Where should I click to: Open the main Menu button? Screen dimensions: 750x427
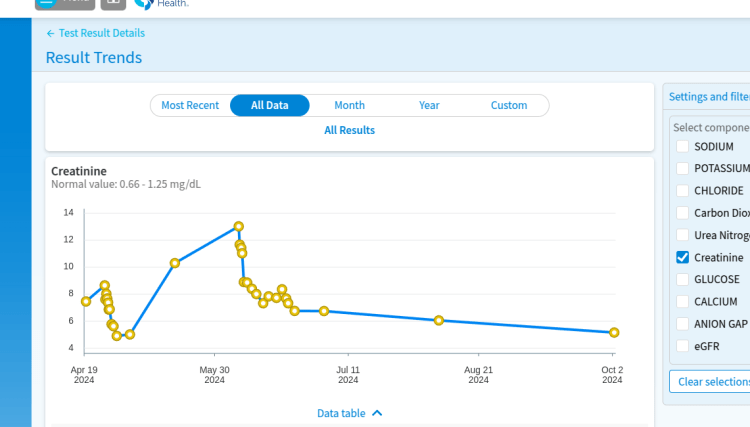[62, 3]
